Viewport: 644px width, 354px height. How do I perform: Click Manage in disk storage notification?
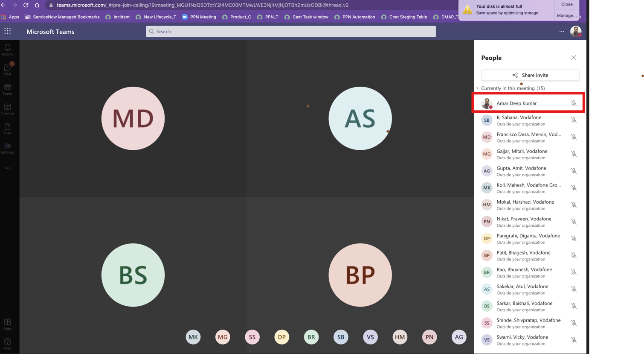click(x=567, y=15)
